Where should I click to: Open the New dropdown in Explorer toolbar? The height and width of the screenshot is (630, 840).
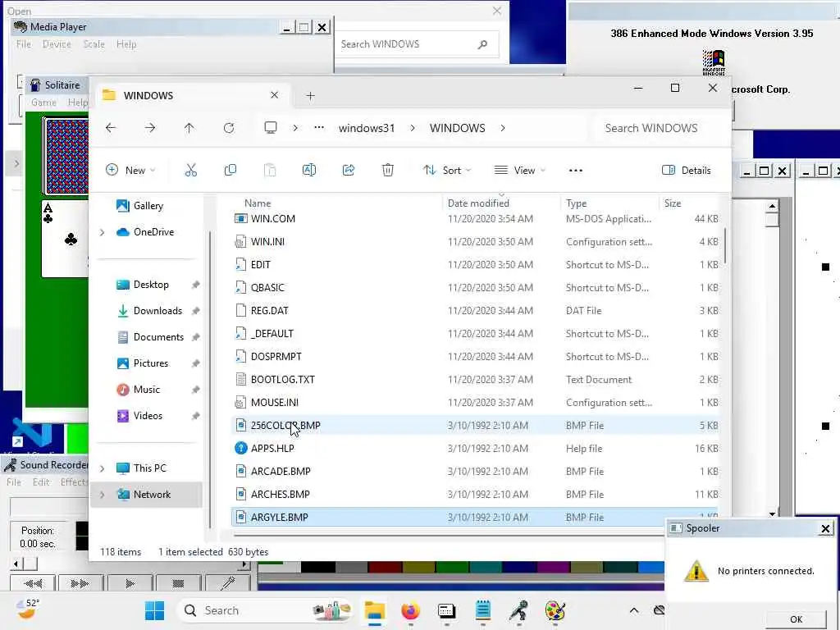(x=130, y=171)
